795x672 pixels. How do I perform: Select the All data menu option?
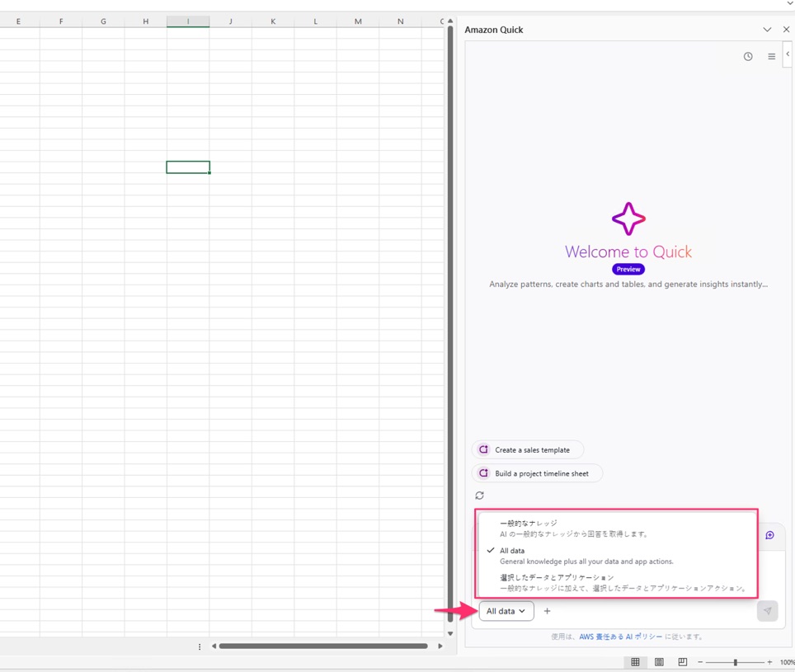616,556
